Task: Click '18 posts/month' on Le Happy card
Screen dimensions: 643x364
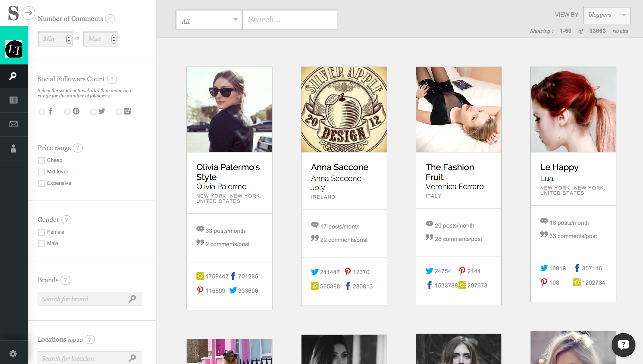Action: (x=569, y=223)
